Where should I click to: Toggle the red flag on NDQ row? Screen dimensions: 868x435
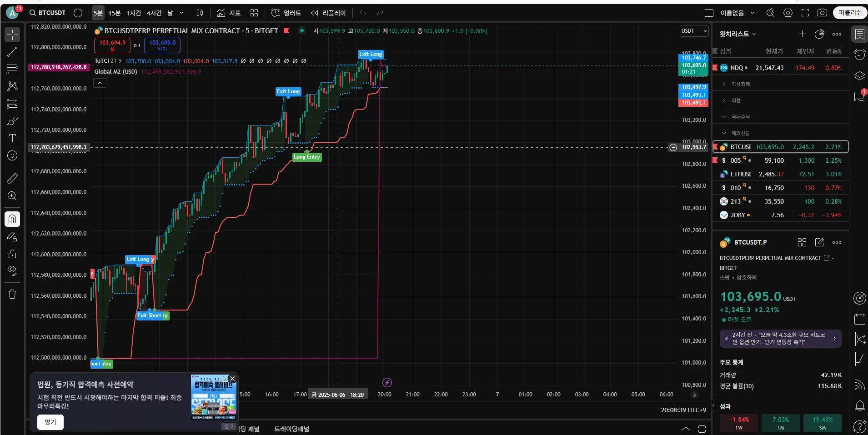715,68
